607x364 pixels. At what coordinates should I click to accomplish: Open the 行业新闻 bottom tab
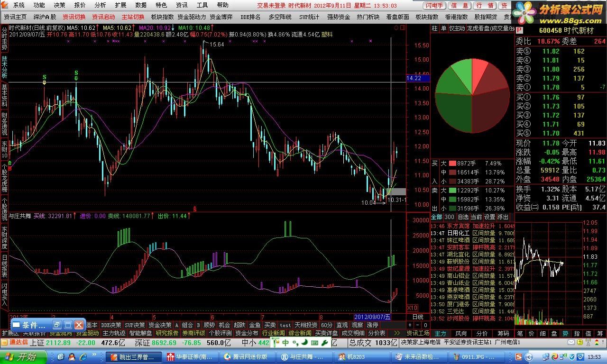pos(274,333)
